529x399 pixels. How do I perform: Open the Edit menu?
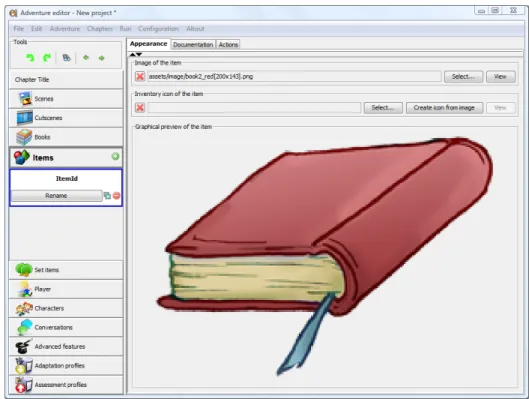coord(37,29)
